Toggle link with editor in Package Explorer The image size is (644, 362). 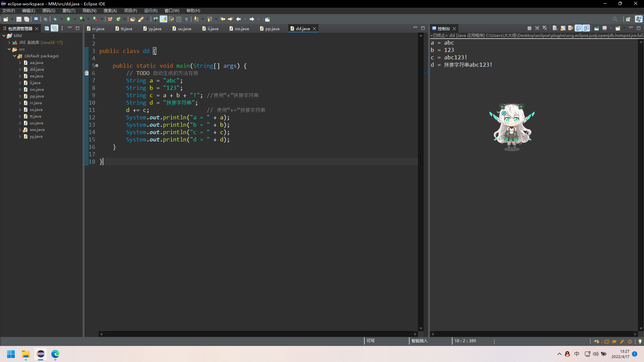pyautogui.click(x=54, y=28)
